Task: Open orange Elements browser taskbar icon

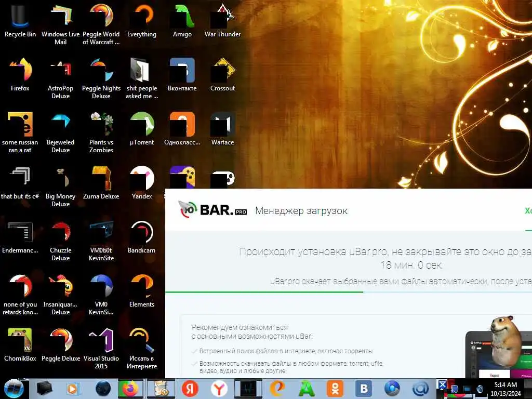Action: point(277,389)
